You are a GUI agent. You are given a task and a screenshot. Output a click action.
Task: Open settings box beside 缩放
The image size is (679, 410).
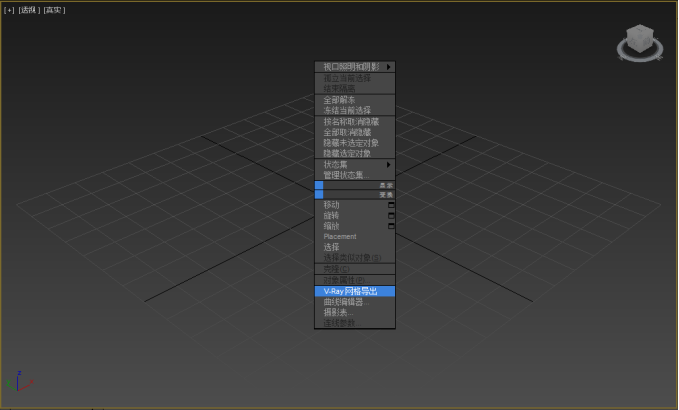point(391,226)
